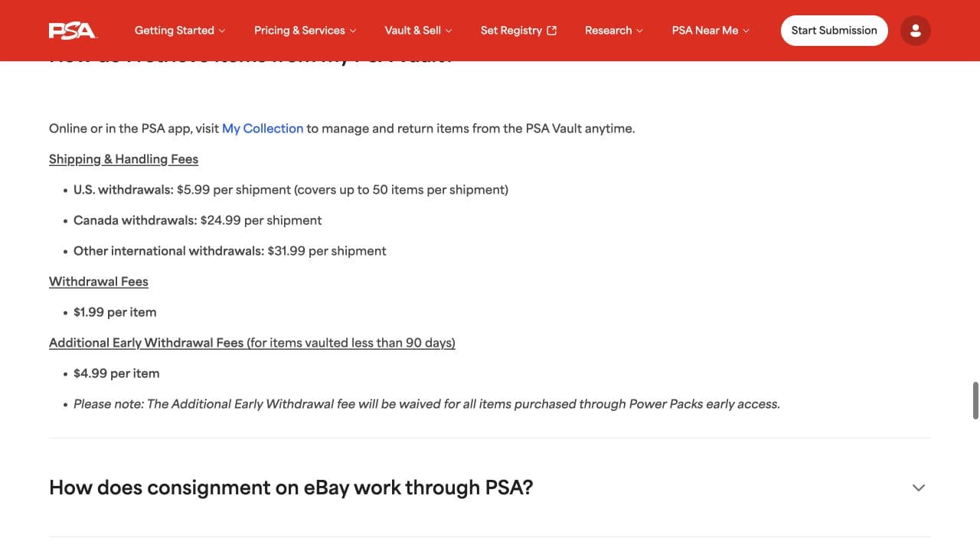
Task: Open the Set Registry link
Action: (518, 31)
